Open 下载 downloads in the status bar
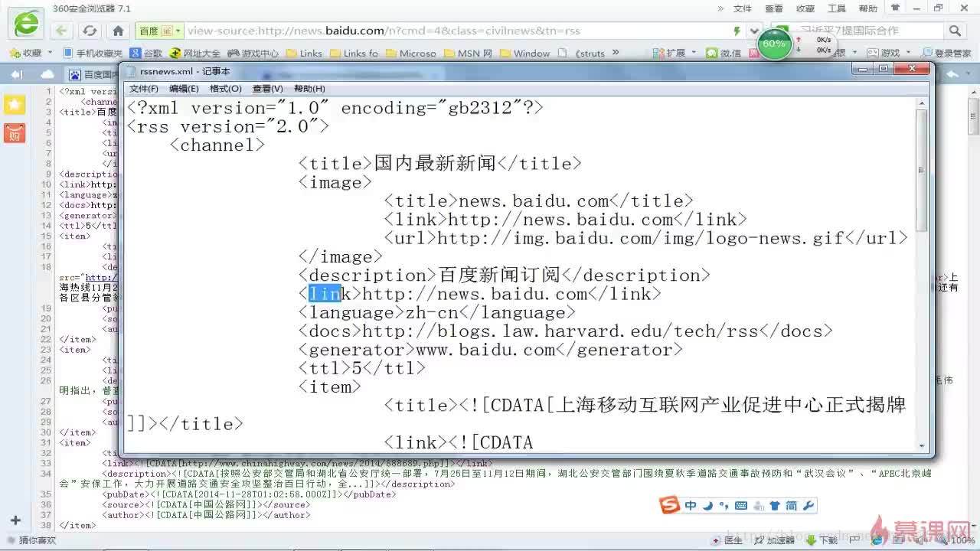This screenshot has height=551, width=980. 822,540
